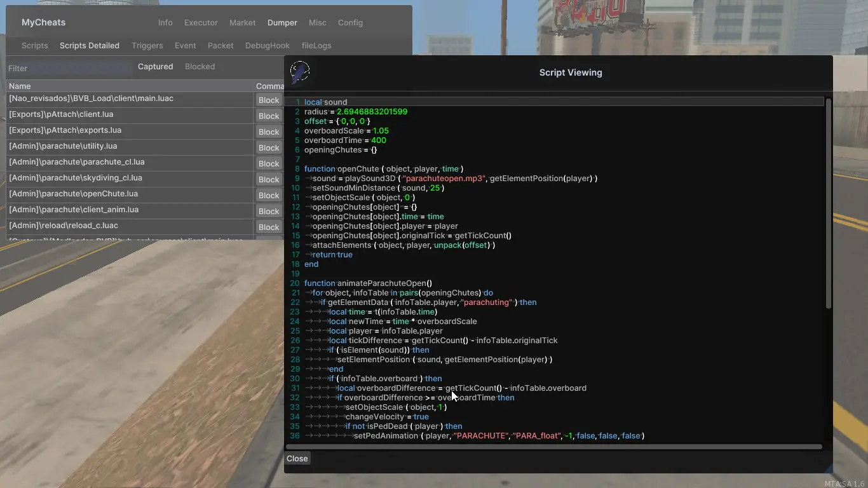Click the logo icon in Script Viewing header
This screenshot has height=488, width=868.
300,72
